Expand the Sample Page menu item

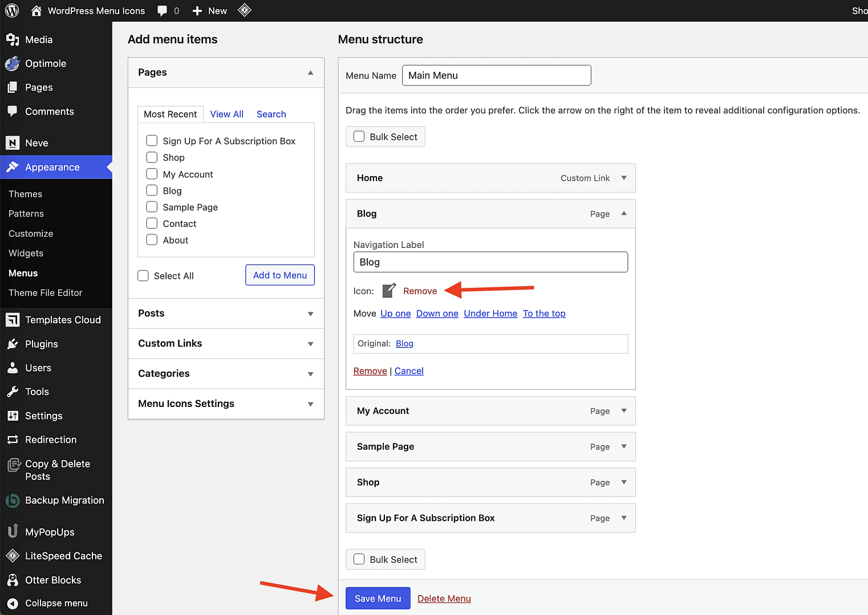(x=624, y=447)
